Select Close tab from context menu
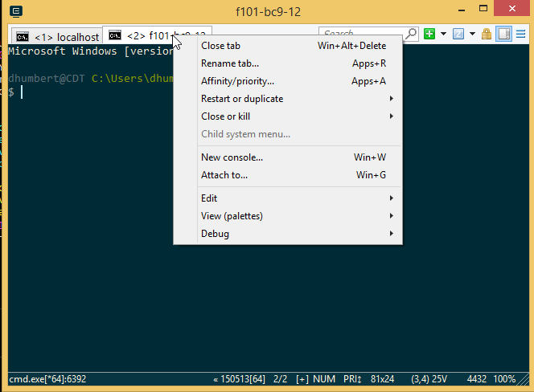Image resolution: width=534 pixels, height=392 pixels. 220,46
